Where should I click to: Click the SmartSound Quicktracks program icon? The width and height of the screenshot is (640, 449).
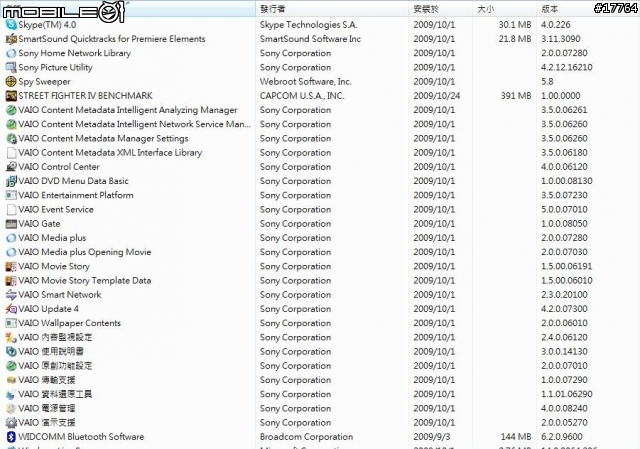coord(11,39)
